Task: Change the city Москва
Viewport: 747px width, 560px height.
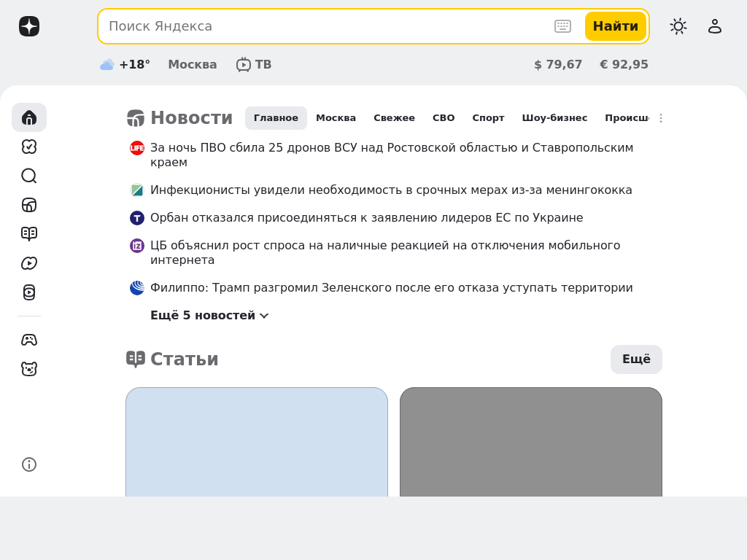Action: click(193, 64)
